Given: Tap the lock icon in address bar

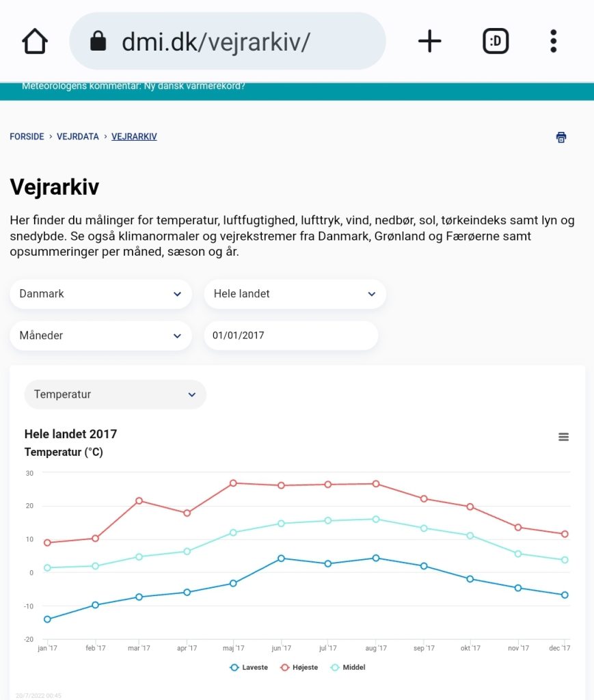Looking at the screenshot, I should click(98, 42).
